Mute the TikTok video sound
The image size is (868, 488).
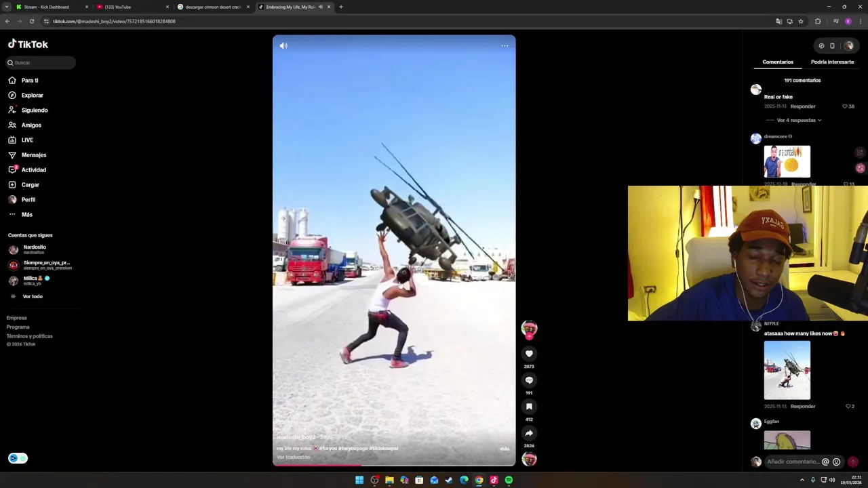(283, 45)
